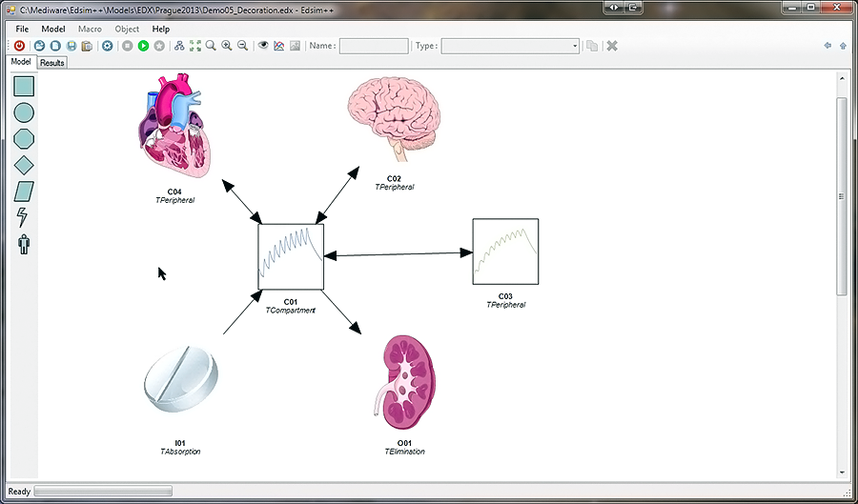Image resolution: width=858 pixels, height=504 pixels.
Task: Open the File menu
Action: tap(22, 29)
